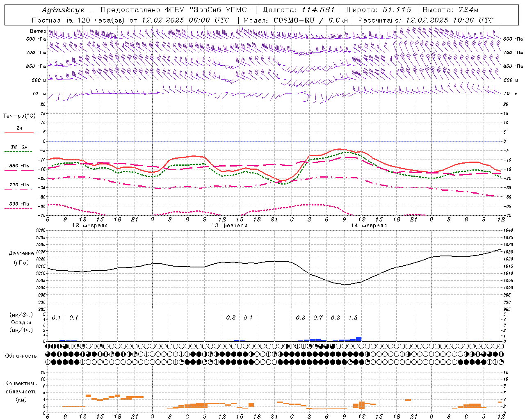Click the 'Конвективн.' convective cloud label

point(21,383)
